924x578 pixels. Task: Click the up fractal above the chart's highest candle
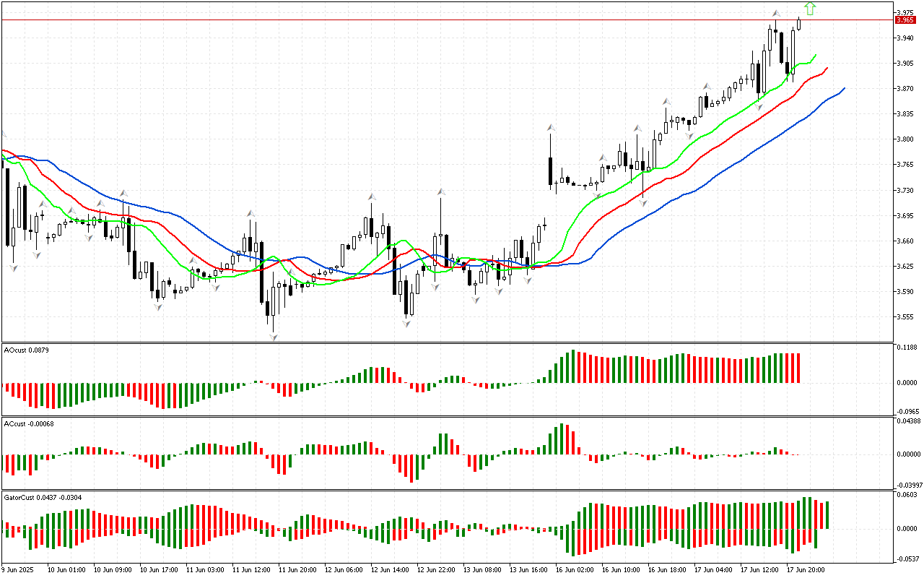point(775,14)
